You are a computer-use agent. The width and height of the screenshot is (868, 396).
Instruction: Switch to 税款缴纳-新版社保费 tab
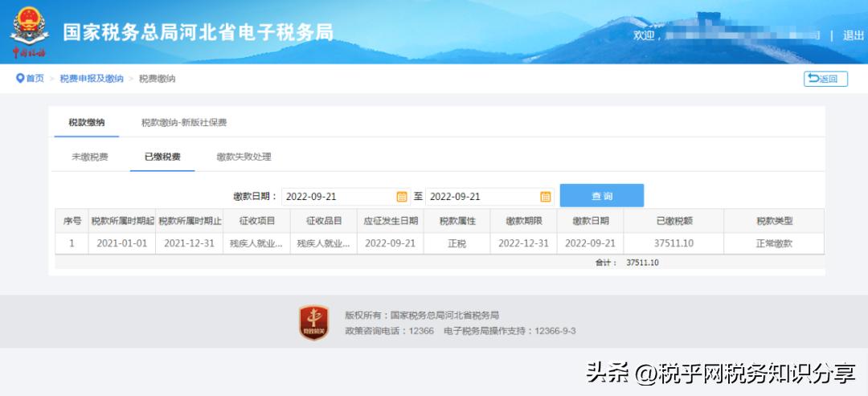coord(184,123)
